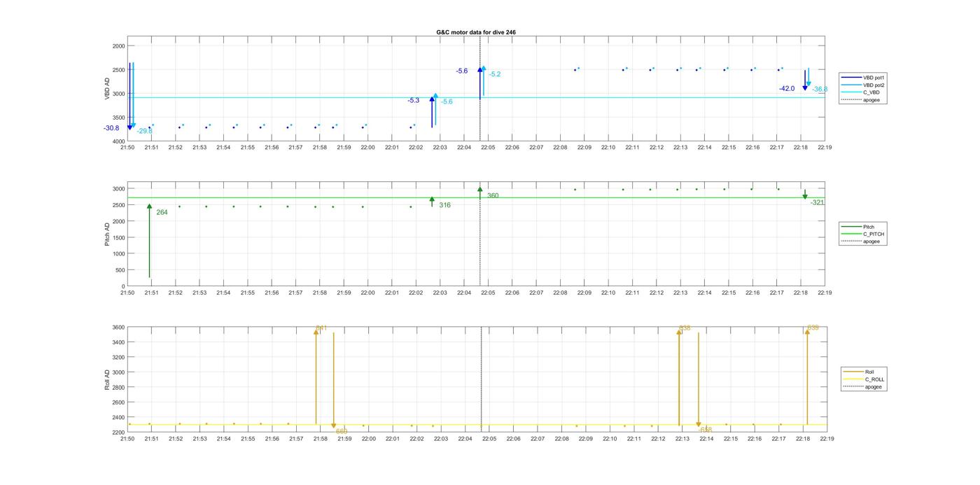Click the light blue '-5.6' annotation near 22:03
Viewport: 980px width, 485px height.
tap(447, 102)
